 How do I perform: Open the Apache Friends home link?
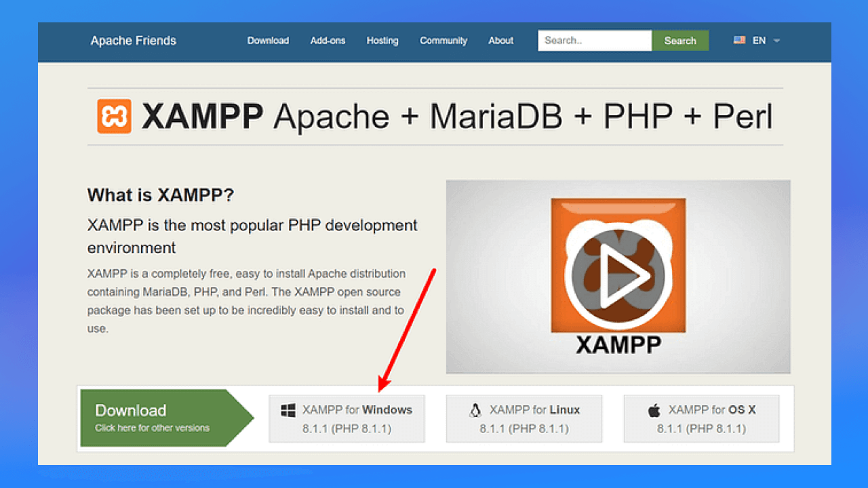coord(134,41)
